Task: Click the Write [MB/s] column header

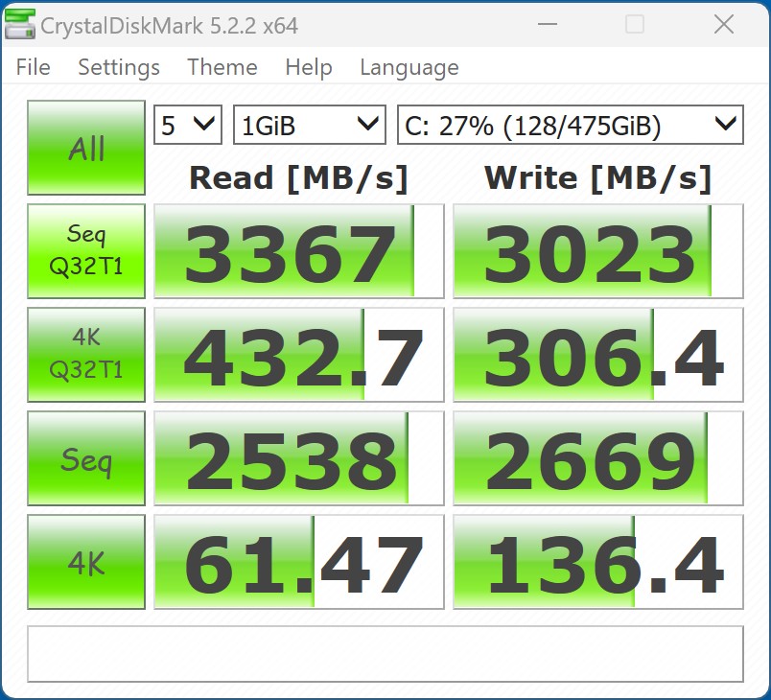Action: pyautogui.click(x=598, y=178)
